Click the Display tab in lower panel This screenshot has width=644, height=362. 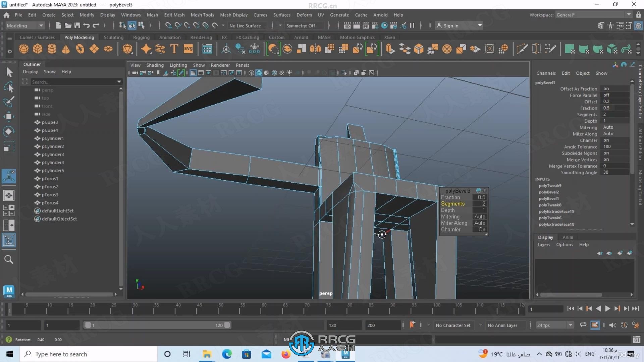pyautogui.click(x=545, y=237)
